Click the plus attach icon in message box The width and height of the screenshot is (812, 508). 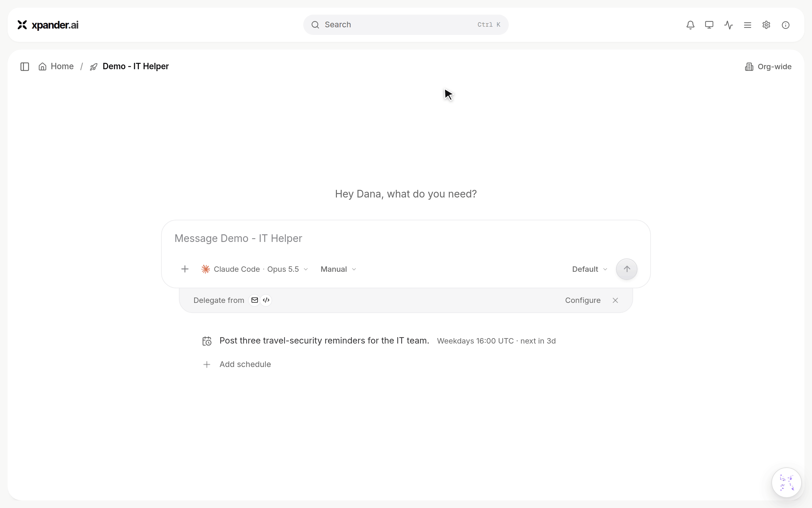click(185, 269)
